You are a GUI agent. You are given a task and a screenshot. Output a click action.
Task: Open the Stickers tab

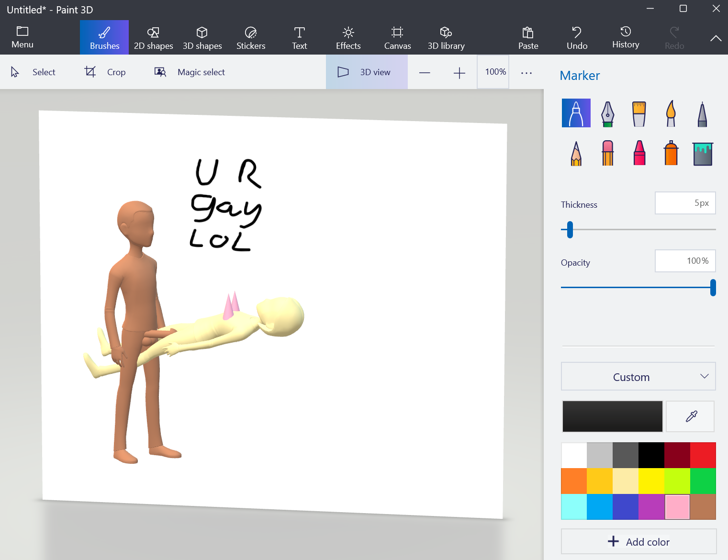pos(251,37)
